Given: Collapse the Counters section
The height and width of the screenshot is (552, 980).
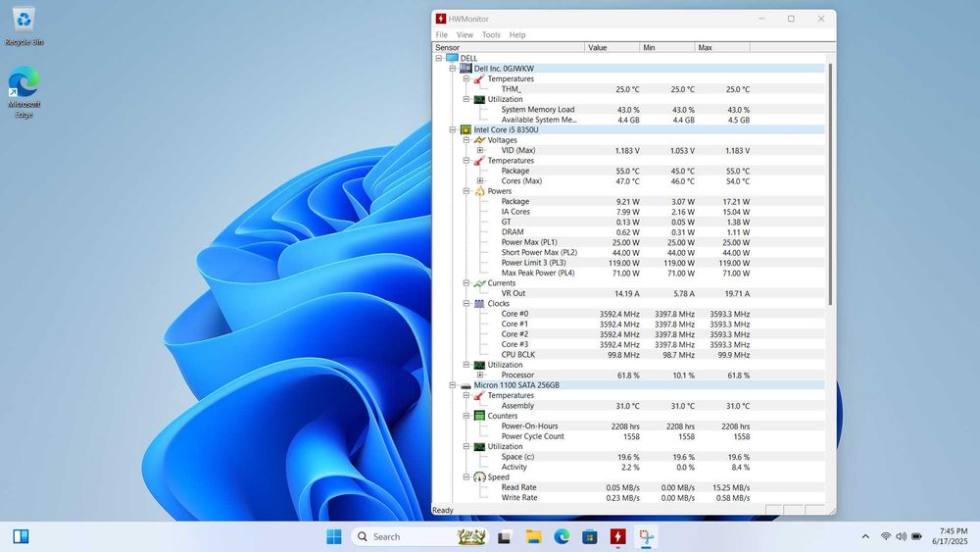Looking at the screenshot, I should pyautogui.click(x=466, y=416).
